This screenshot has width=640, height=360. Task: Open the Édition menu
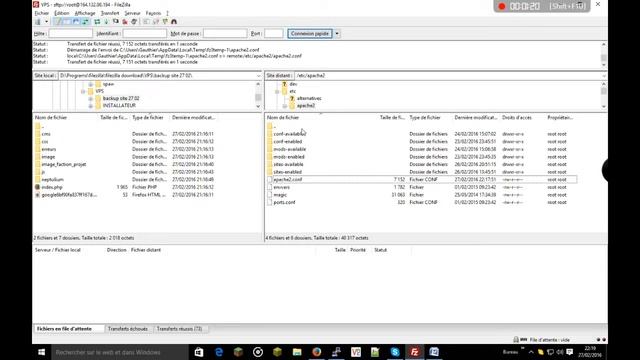click(62, 13)
